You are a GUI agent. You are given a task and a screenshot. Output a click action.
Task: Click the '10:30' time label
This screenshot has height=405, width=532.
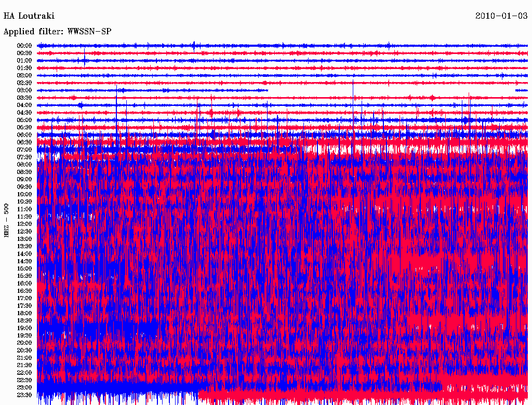click(x=24, y=201)
